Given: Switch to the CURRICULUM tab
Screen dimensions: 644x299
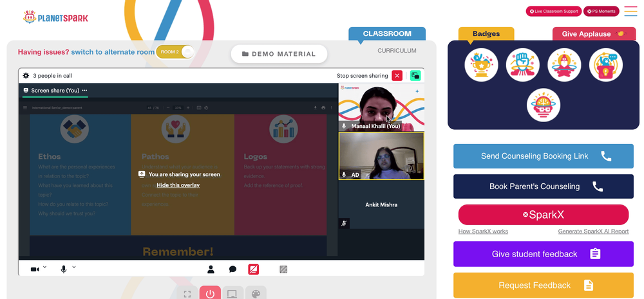Looking at the screenshot, I should (x=397, y=51).
